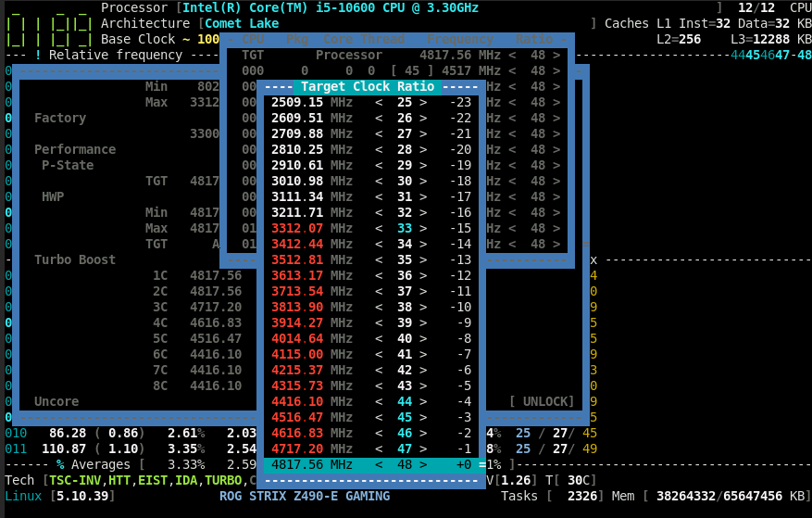Select 2810.25 MHz ratio 28 entry

click(x=371, y=149)
